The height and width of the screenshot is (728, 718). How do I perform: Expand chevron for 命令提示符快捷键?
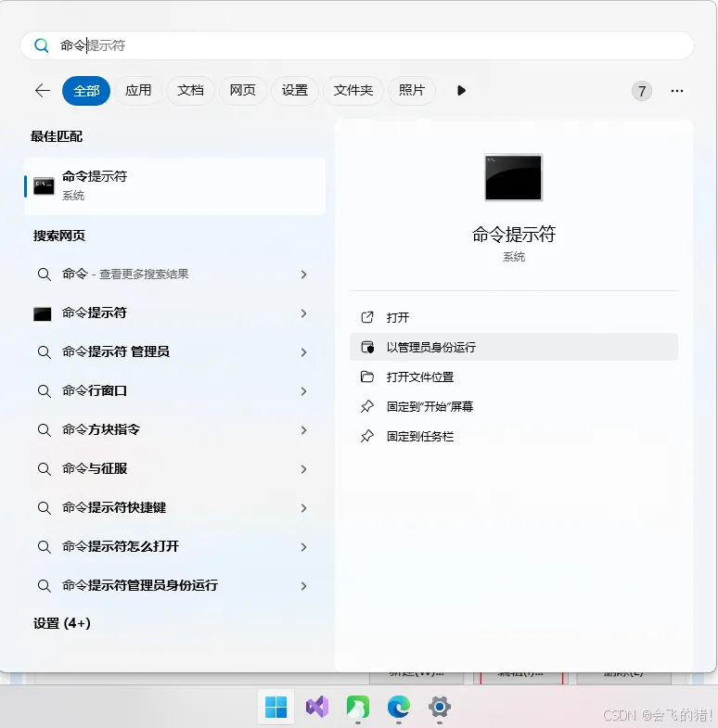(303, 508)
